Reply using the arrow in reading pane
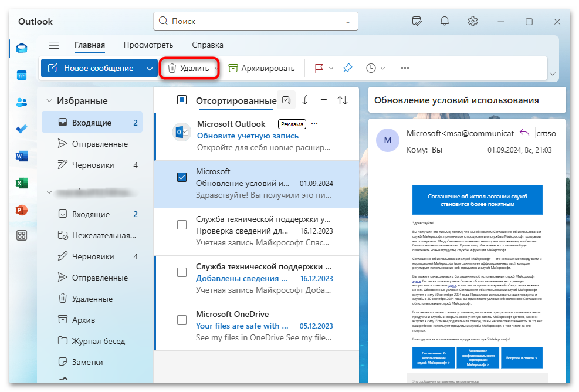This screenshot has width=579, height=392. click(x=524, y=133)
